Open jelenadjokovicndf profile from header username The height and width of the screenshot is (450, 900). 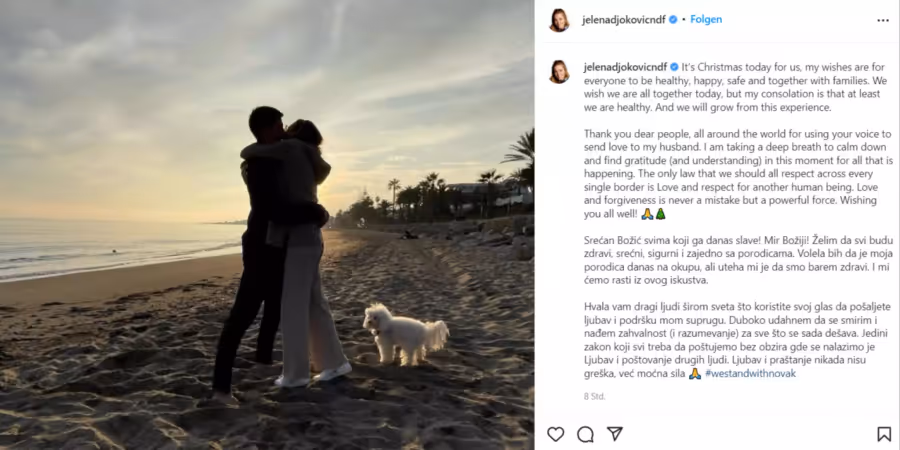pos(624,20)
